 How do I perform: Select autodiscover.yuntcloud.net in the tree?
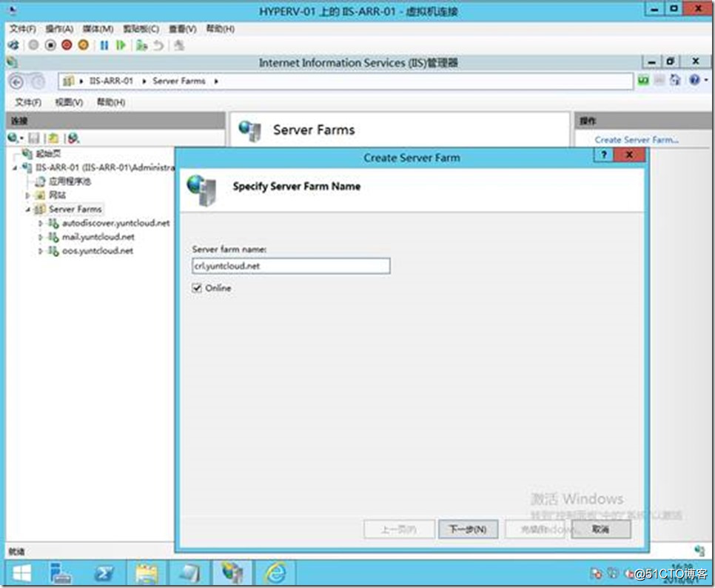pyautogui.click(x=115, y=223)
